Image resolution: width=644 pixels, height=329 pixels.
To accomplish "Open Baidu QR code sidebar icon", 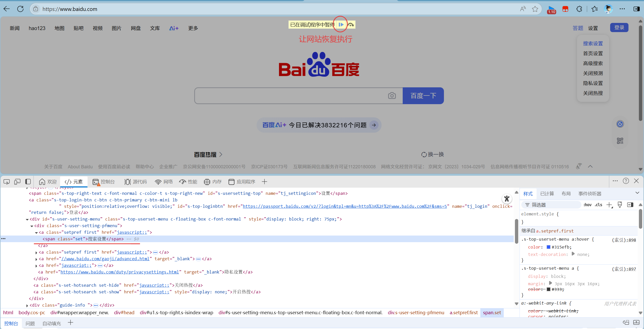I will click(x=620, y=141).
